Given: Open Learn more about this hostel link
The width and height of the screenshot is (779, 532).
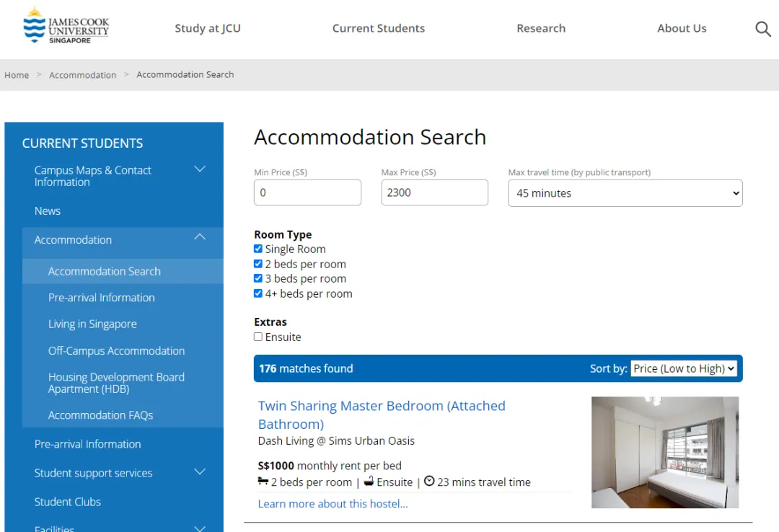Looking at the screenshot, I should (333, 504).
